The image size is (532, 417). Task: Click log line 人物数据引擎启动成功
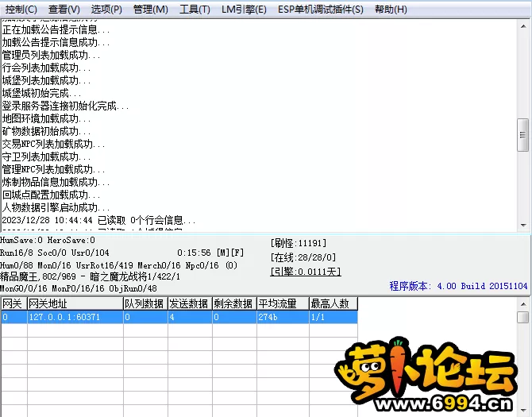pyautogui.click(x=56, y=207)
